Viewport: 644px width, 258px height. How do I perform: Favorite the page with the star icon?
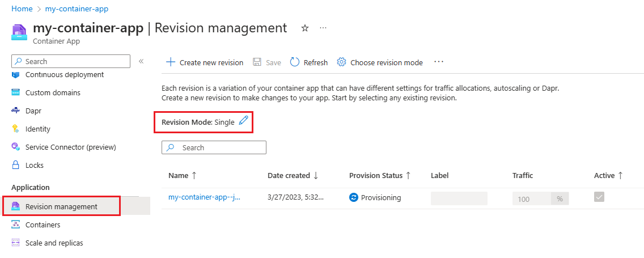point(305,28)
